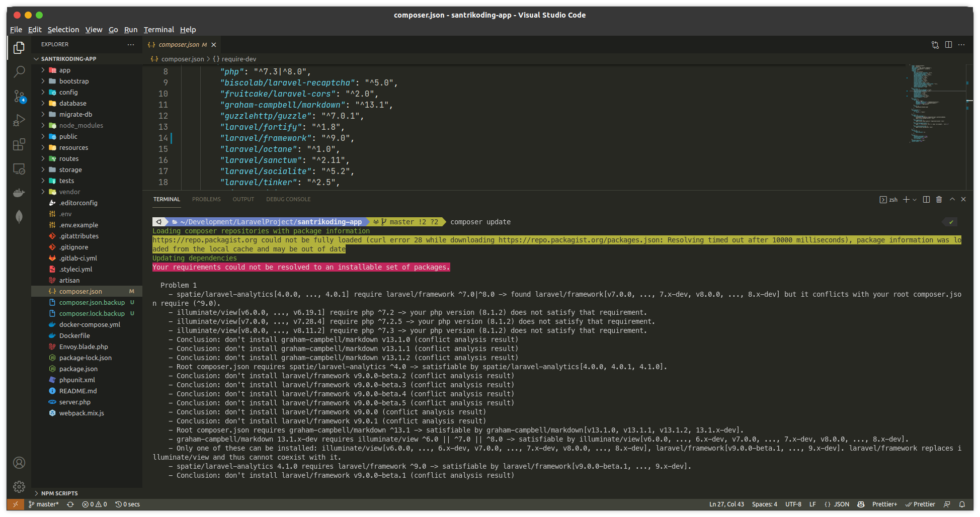Split the editor right
This screenshot has width=980, height=517.
948,45
